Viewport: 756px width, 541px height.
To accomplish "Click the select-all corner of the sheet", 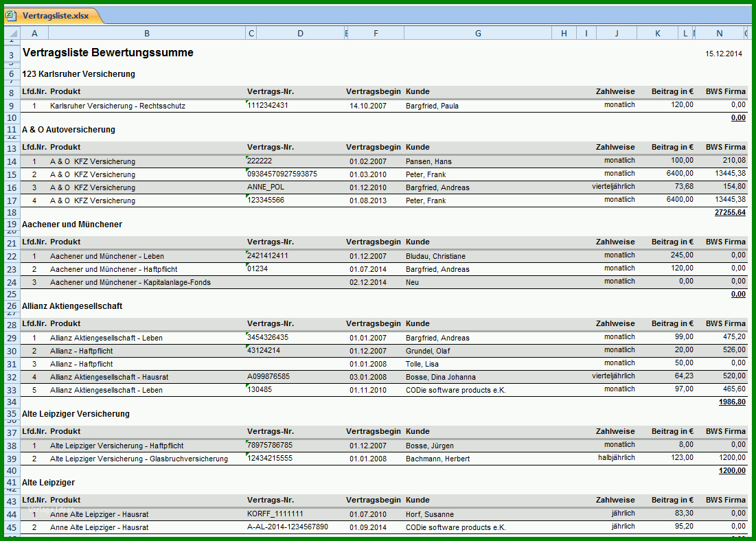I will click(12, 33).
